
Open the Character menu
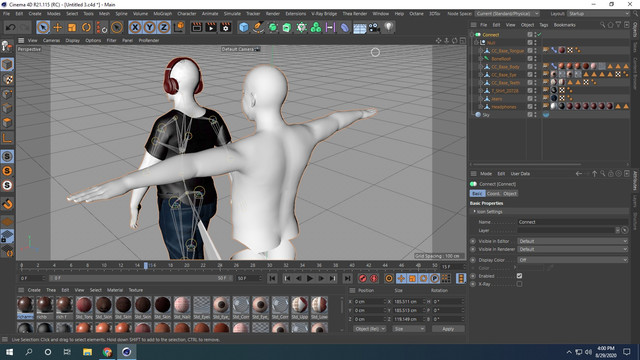coord(187,13)
